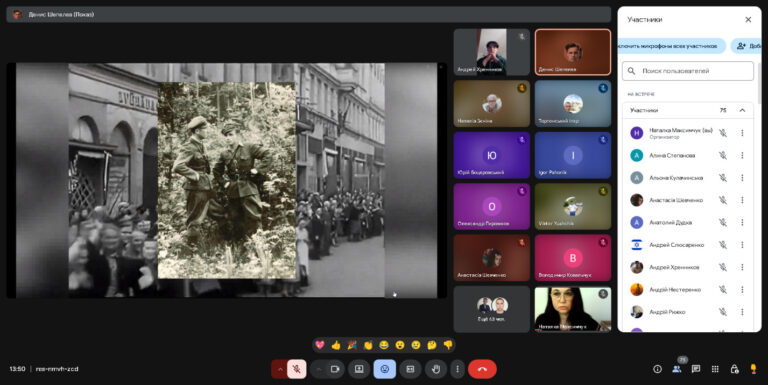Open options menu for Алина Степанова

coord(742,156)
